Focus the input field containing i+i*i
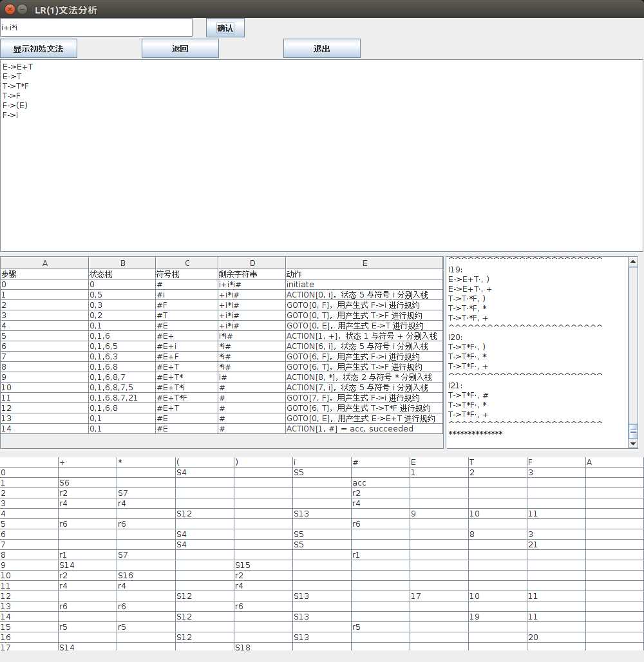This screenshot has width=644, height=662. pyautogui.click(x=97, y=28)
